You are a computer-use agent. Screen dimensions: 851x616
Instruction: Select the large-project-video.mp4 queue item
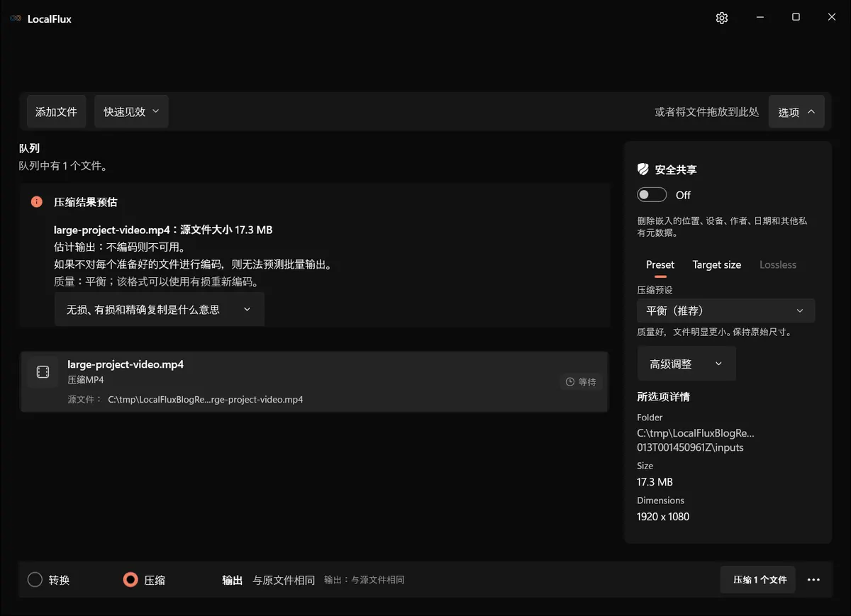point(314,381)
